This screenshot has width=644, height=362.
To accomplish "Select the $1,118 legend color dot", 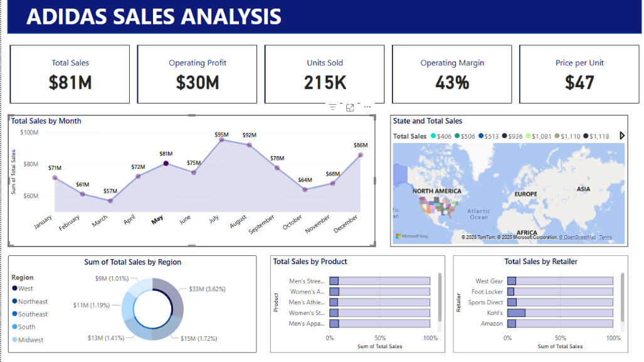I will [586, 136].
